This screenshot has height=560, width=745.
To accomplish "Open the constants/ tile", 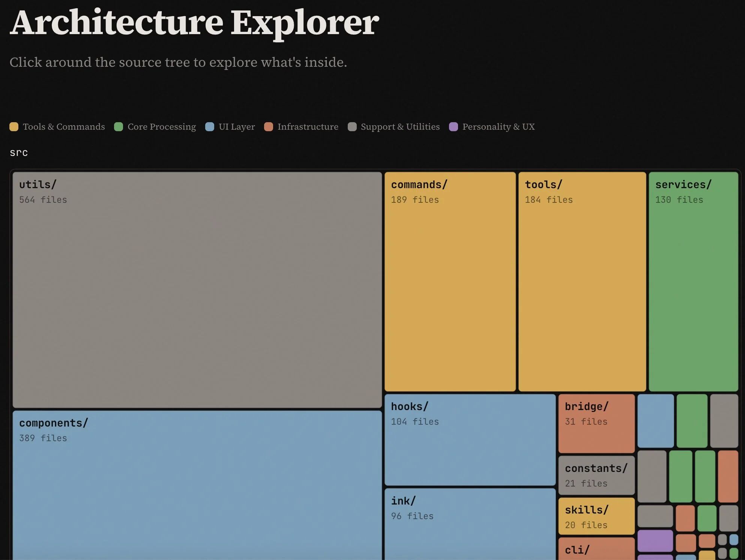I will pyautogui.click(x=596, y=475).
